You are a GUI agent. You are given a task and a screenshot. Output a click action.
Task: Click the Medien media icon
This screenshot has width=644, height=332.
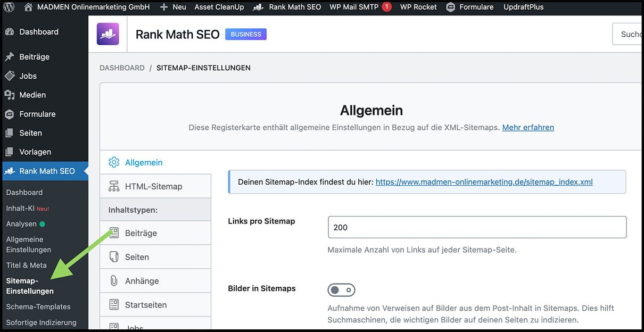(10, 95)
